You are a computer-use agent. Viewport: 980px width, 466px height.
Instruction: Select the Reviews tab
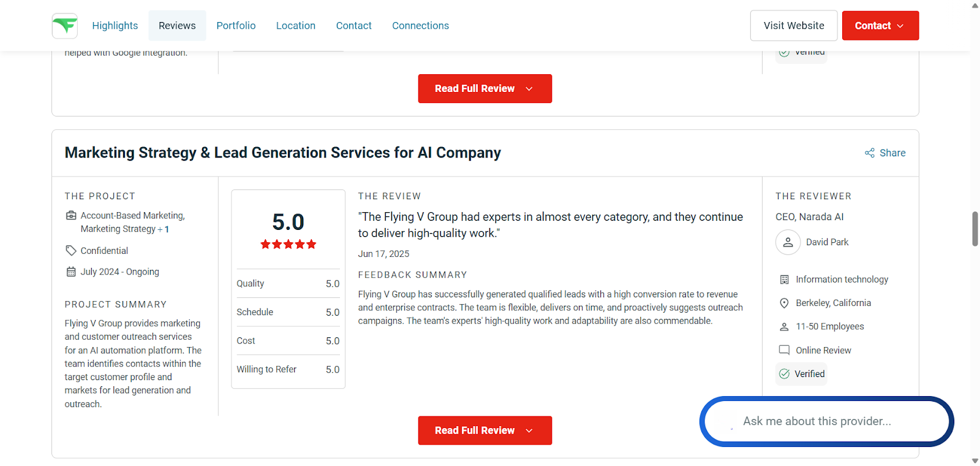click(x=177, y=26)
